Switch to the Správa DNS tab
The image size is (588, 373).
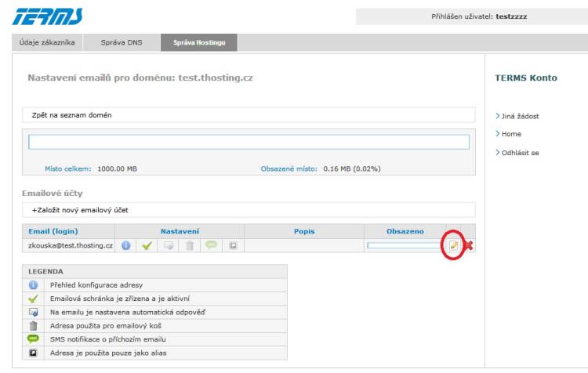click(122, 42)
